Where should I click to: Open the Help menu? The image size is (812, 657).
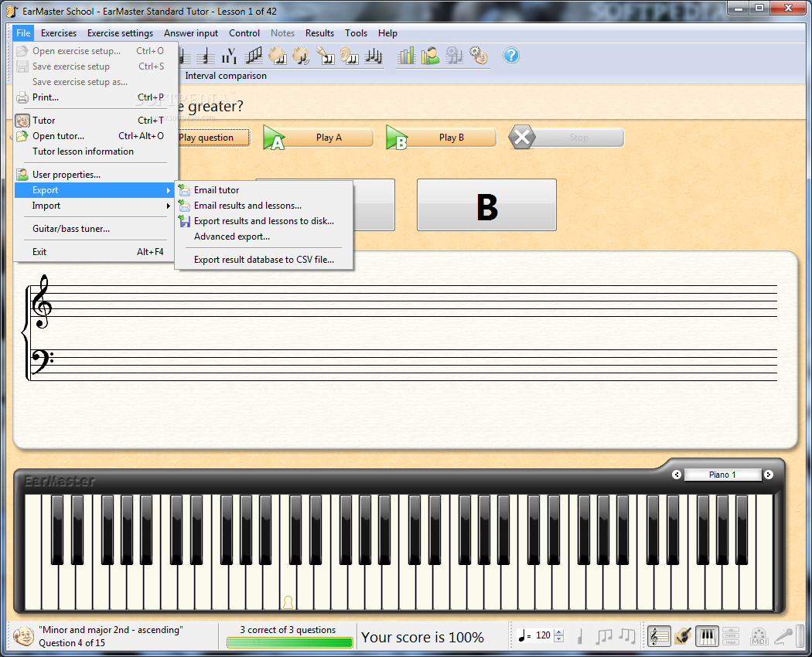tap(387, 33)
